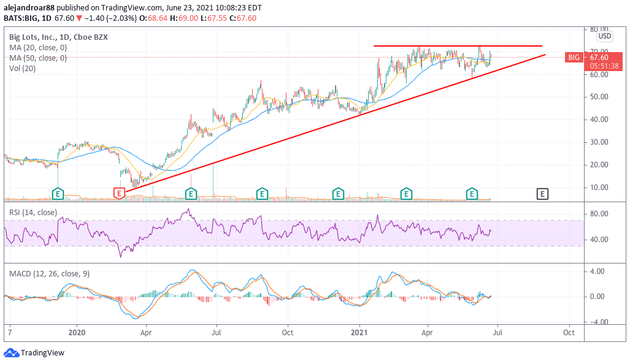Click the red earnings E marker
Screen dimensions: 630x364
119,194
